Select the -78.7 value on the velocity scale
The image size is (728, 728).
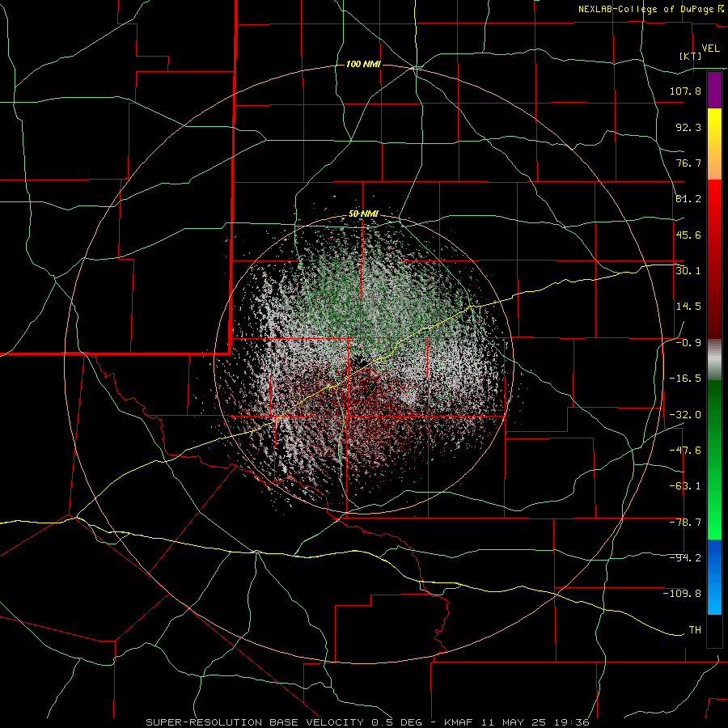tap(685, 523)
